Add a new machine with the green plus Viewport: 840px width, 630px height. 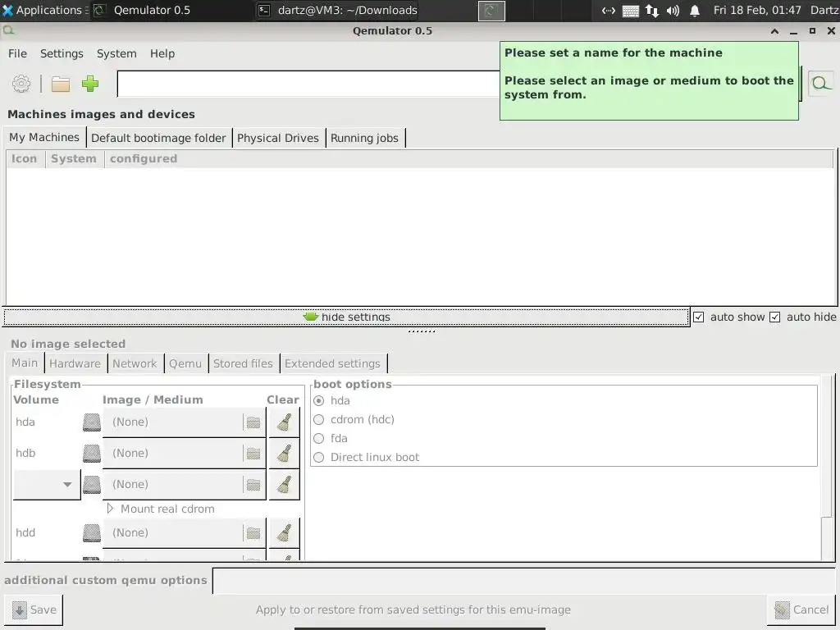pyautogui.click(x=90, y=84)
